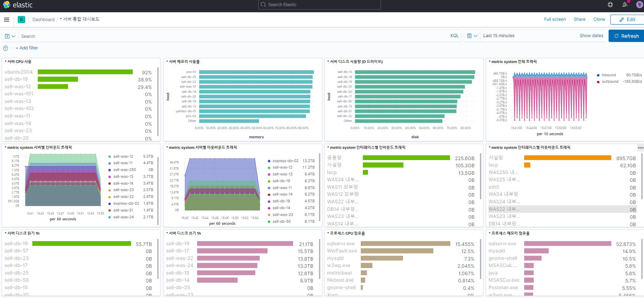Focus the Search Elastic input field

click(x=319, y=5)
